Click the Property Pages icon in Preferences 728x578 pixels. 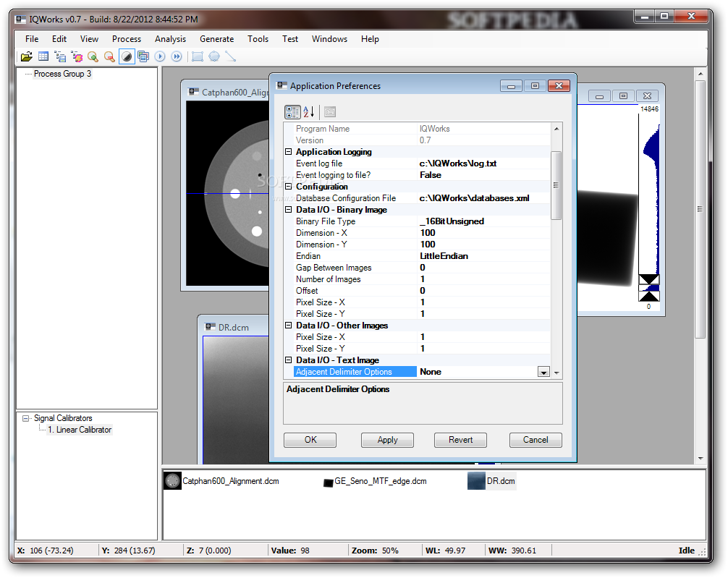pyautogui.click(x=330, y=112)
